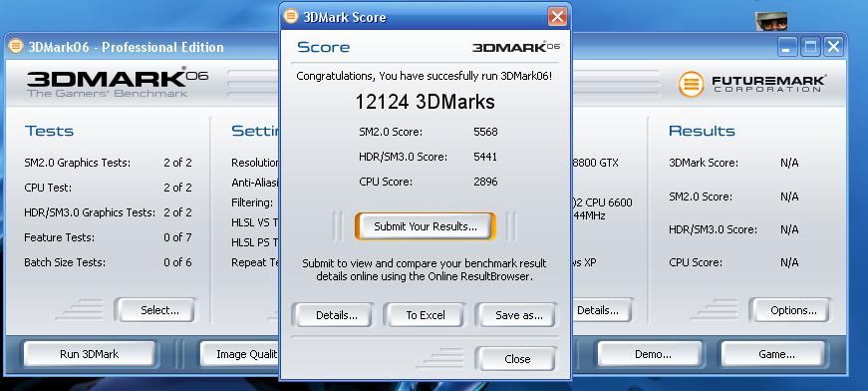Click CPU Score value 2896
The height and width of the screenshot is (391, 868).
pyautogui.click(x=485, y=182)
